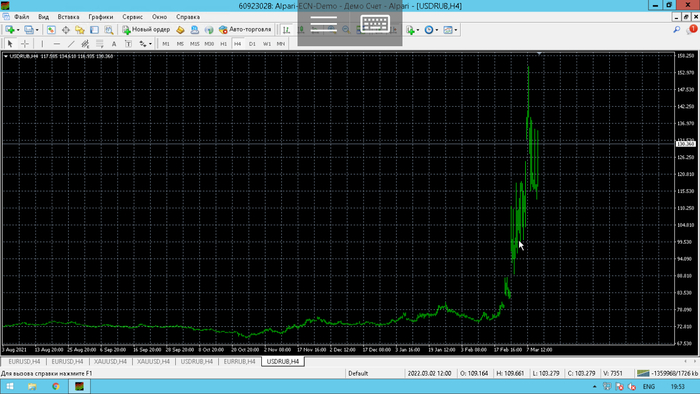Toggle the Market Watch panel
This screenshot has width=700, height=394.
point(51,30)
